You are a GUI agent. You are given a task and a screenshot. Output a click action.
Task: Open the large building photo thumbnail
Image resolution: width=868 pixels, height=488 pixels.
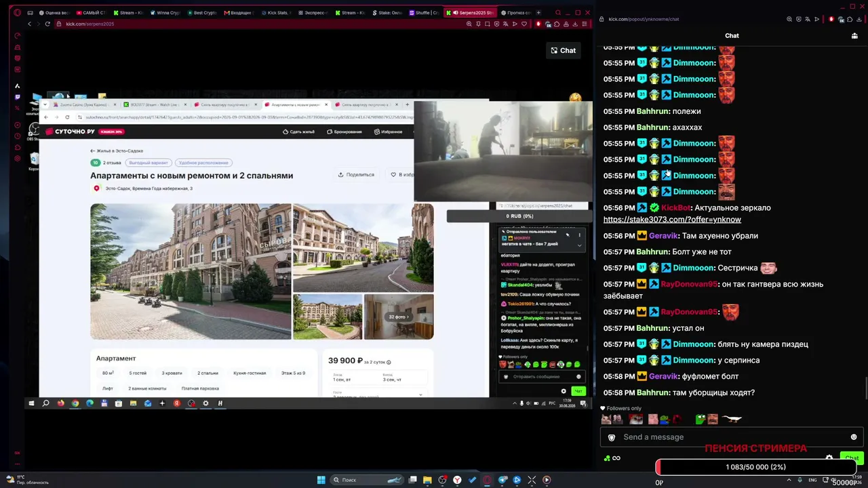(x=191, y=271)
